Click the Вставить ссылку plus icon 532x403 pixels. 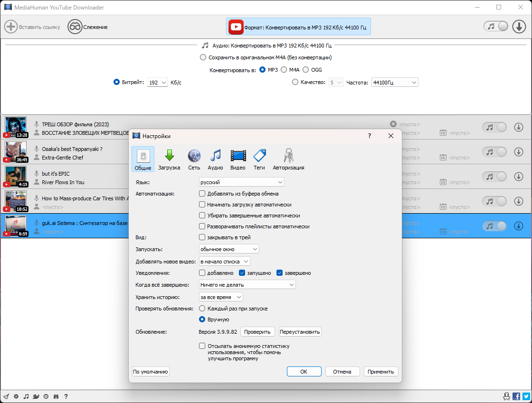(11, 27)
